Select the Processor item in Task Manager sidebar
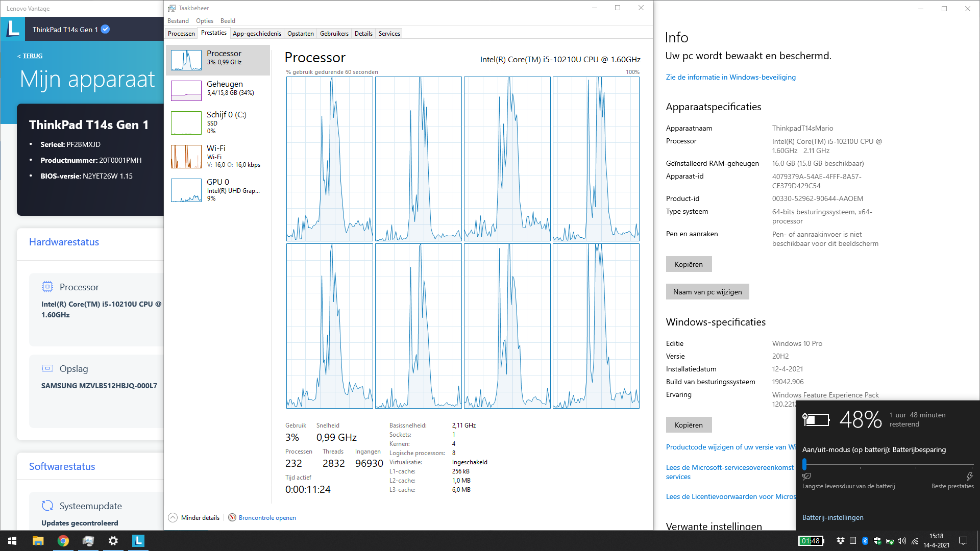This screenshot has width=980, height=551. click(x=218, y=60)
